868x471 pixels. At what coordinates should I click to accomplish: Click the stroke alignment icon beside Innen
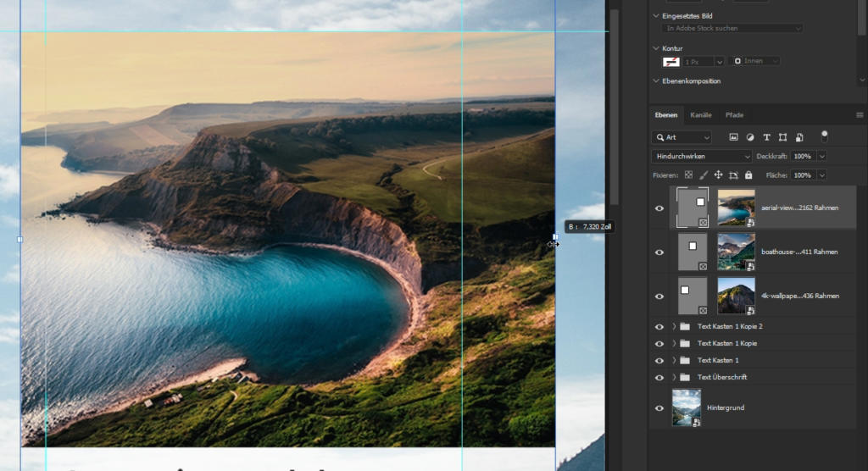point(737,61)
